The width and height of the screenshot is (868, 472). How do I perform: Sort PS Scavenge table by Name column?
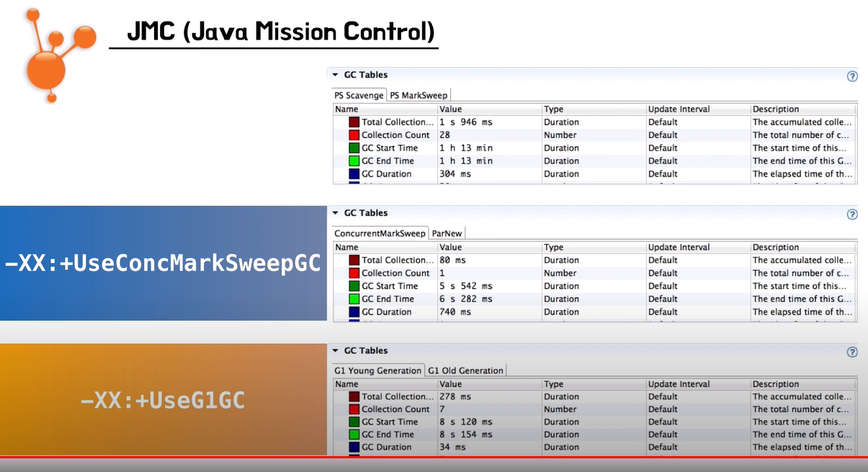(x=385, y=110)
